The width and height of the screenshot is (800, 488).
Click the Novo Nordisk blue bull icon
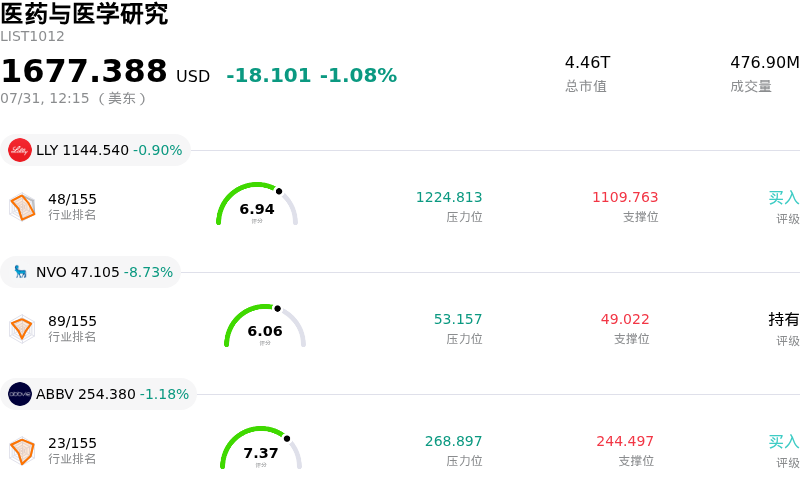point(20,272)
